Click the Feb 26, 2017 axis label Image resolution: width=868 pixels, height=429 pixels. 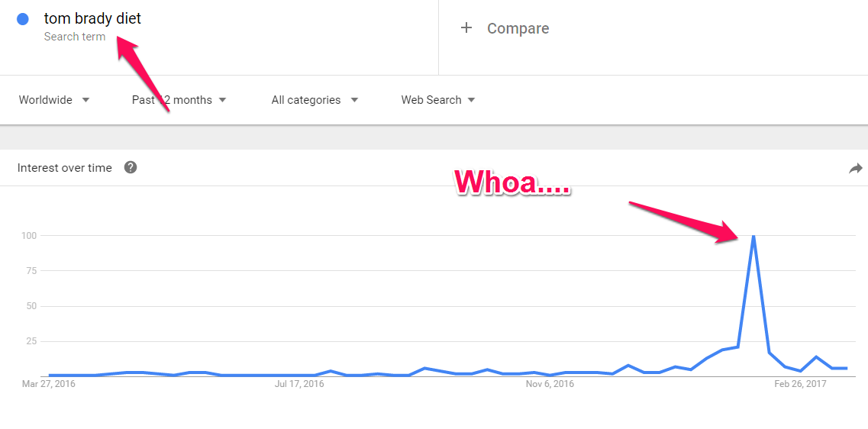801,384
